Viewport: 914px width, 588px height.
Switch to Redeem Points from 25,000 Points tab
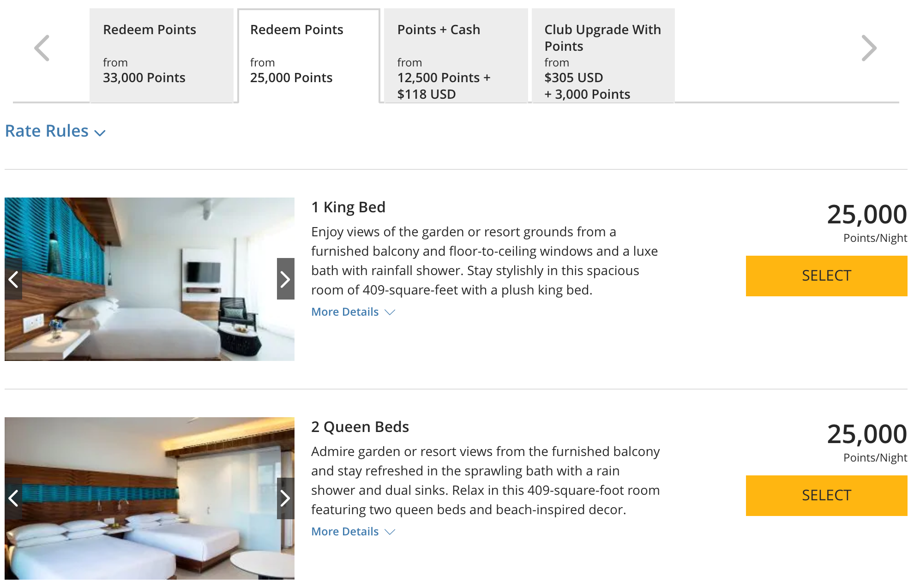tap(308, 55)
